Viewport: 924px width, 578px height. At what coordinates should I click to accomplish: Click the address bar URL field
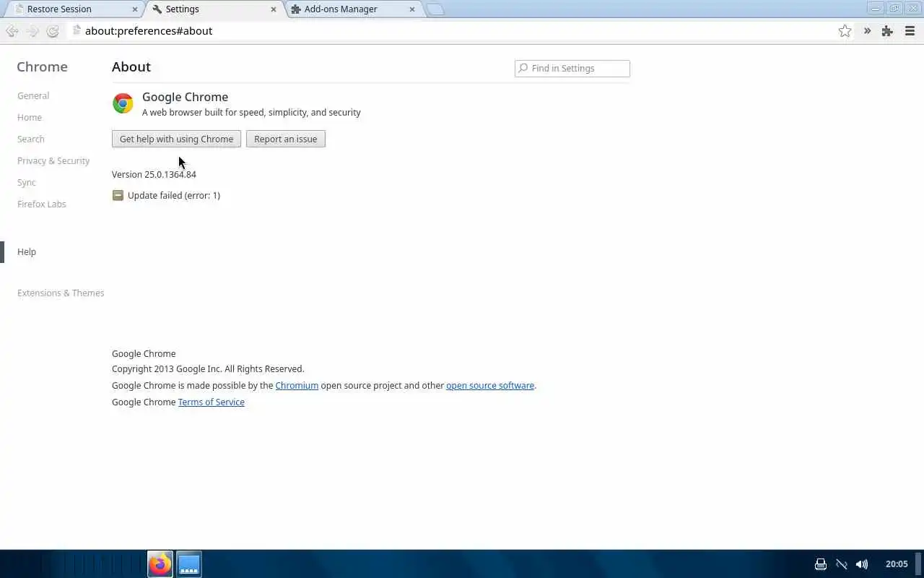point(455,31)
